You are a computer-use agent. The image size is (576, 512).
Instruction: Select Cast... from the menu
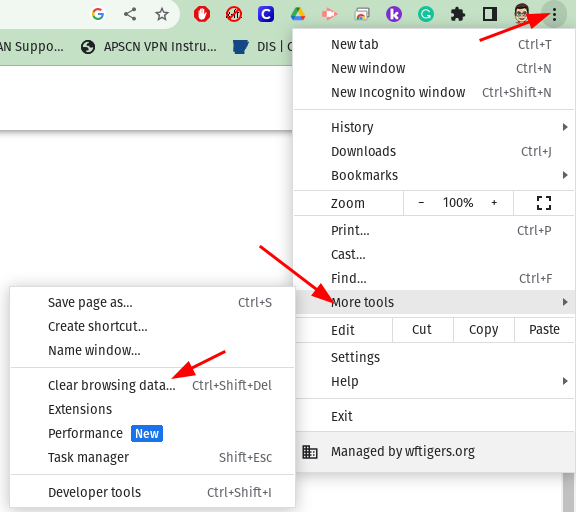tap(434, 255)
